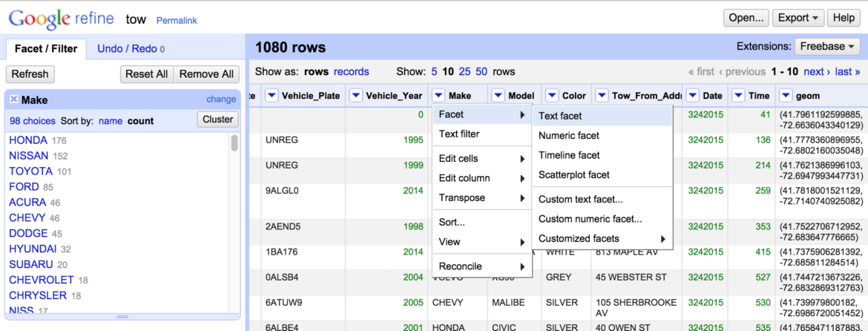
Task: Select SUBARU in the Make facet
Action: tap(31, 265)
